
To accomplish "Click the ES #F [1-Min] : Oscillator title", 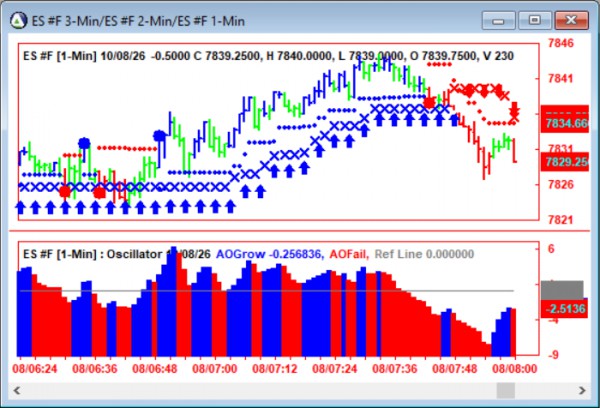I will 117,254.
